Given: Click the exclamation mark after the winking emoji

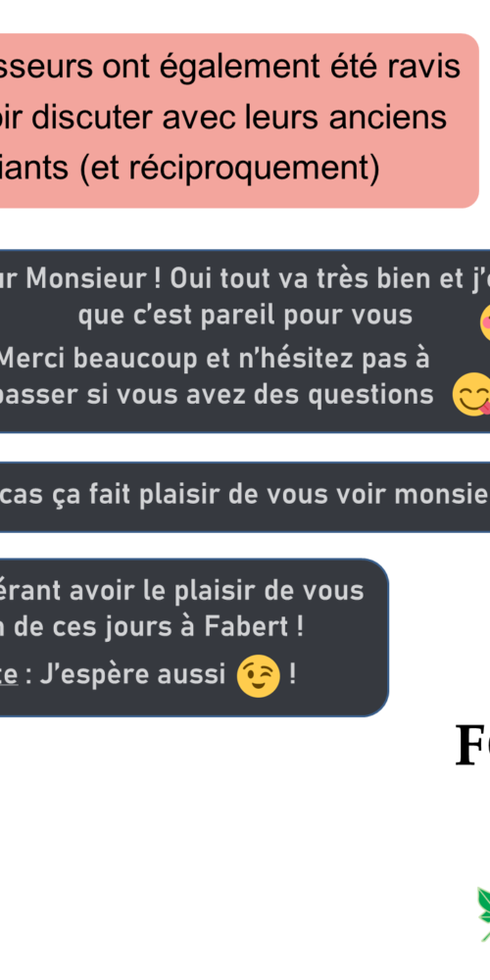Looking at the screenshot, I should [292, 675].
